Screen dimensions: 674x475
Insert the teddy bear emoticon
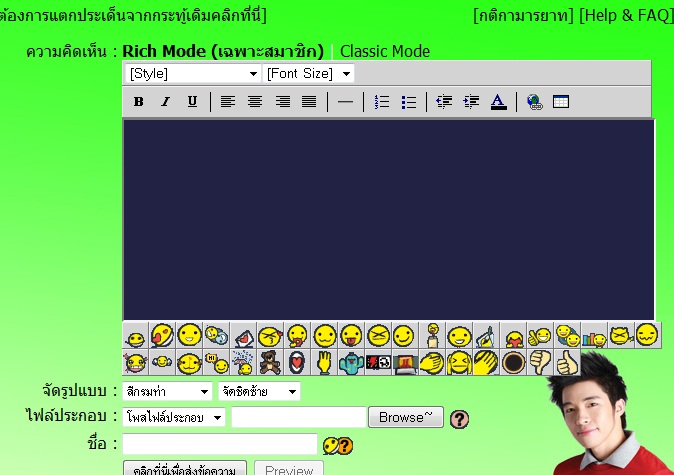pyautogui.click(x=270, y=362)
